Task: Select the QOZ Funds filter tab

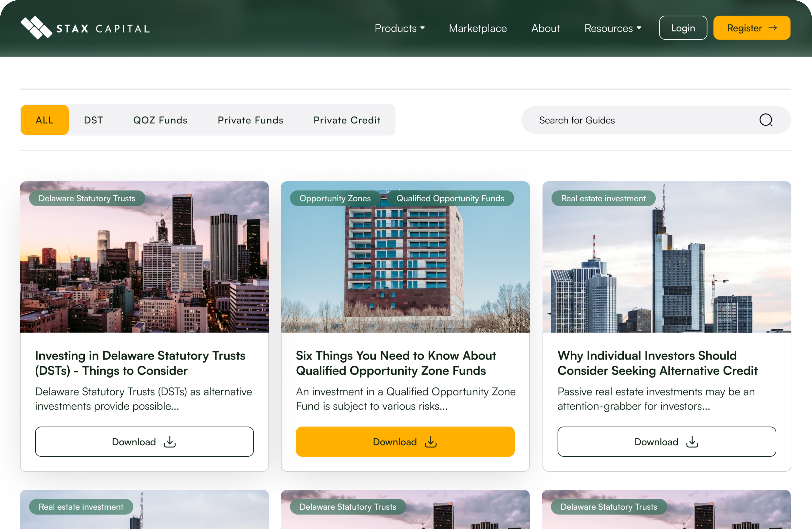Action: click(160, 119)
